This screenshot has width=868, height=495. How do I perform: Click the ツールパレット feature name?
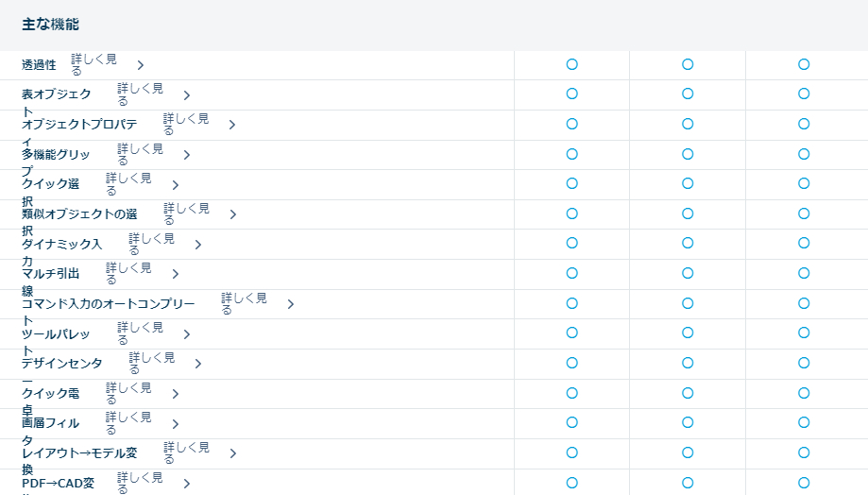pyautogui.click(x=57, y=335)
